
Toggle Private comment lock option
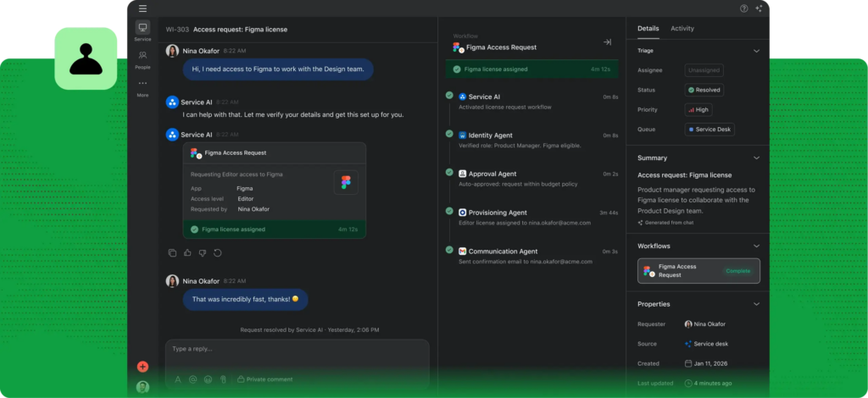[265, 379]
